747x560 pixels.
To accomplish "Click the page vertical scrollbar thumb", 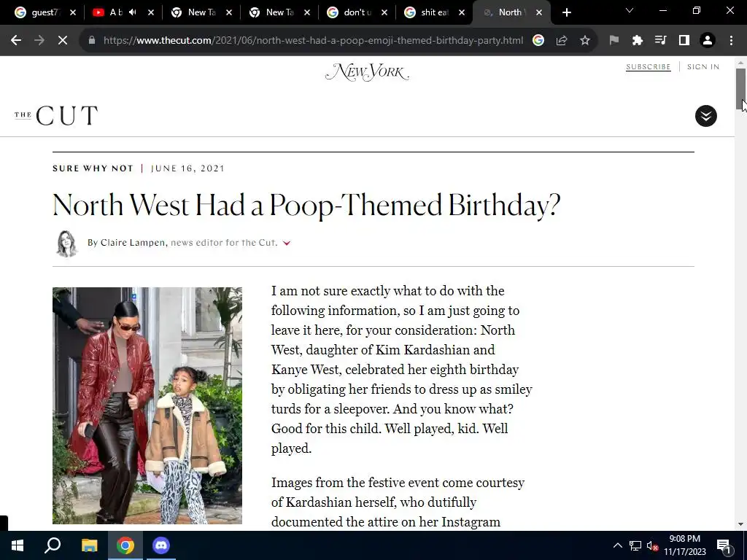I will pos(740,88).
